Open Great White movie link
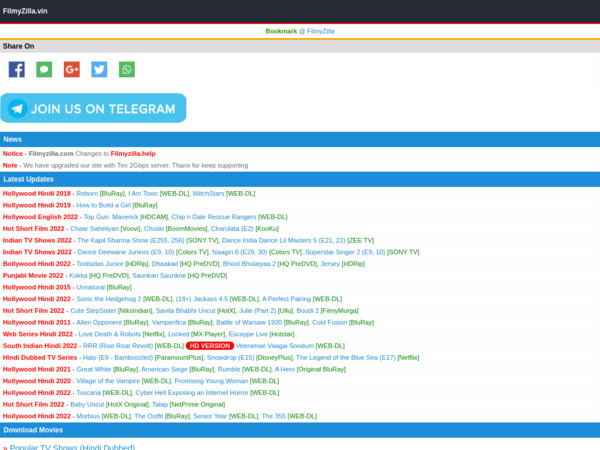Image resolution: width=600 pixels, height=450 pixels. (94, 369)
